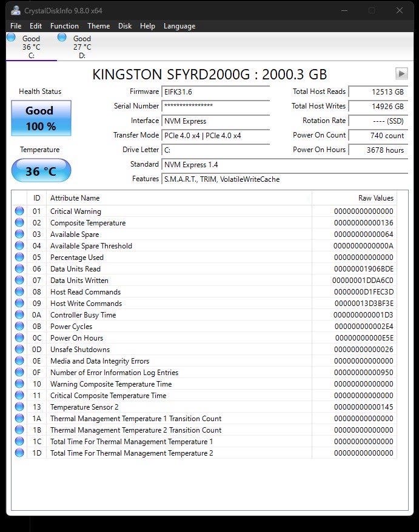The image size is (419, 532).
Task: Click the status orb for attribute 1B
Action: click(19, 430)
